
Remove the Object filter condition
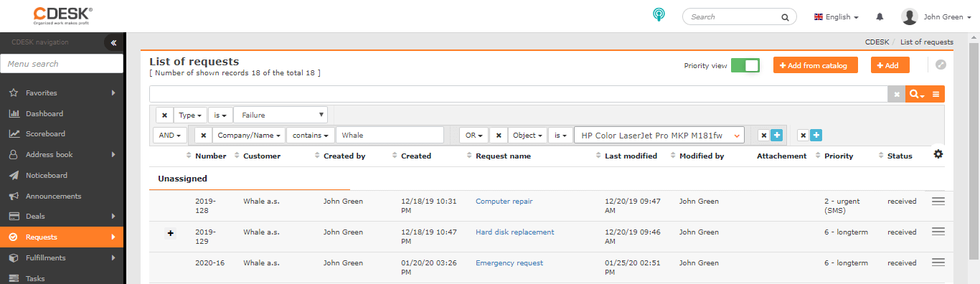499,135
